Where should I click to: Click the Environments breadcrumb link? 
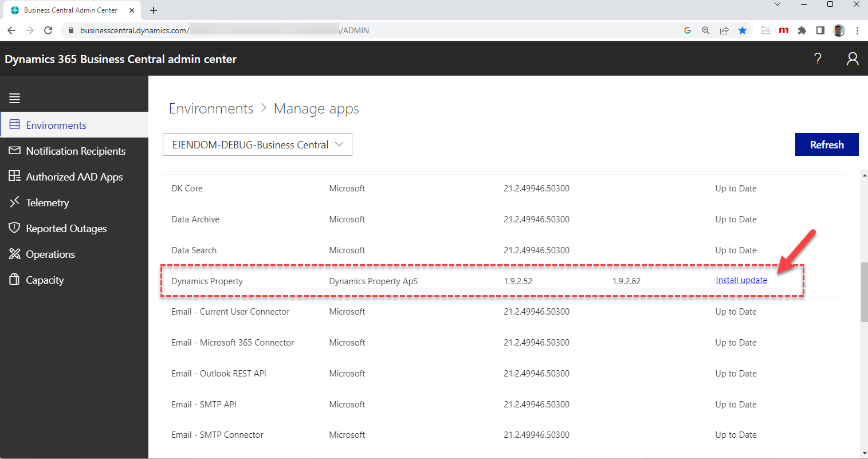(x=211, y=108)
